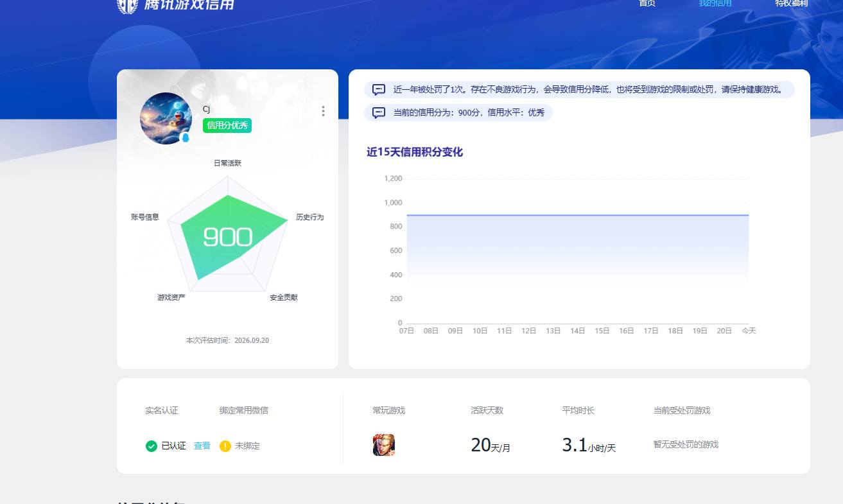Image resolution: width=843 pixels, height=504 pixels.
Task: Click the 绑定常用微信 label
Action: pos(244,410)
